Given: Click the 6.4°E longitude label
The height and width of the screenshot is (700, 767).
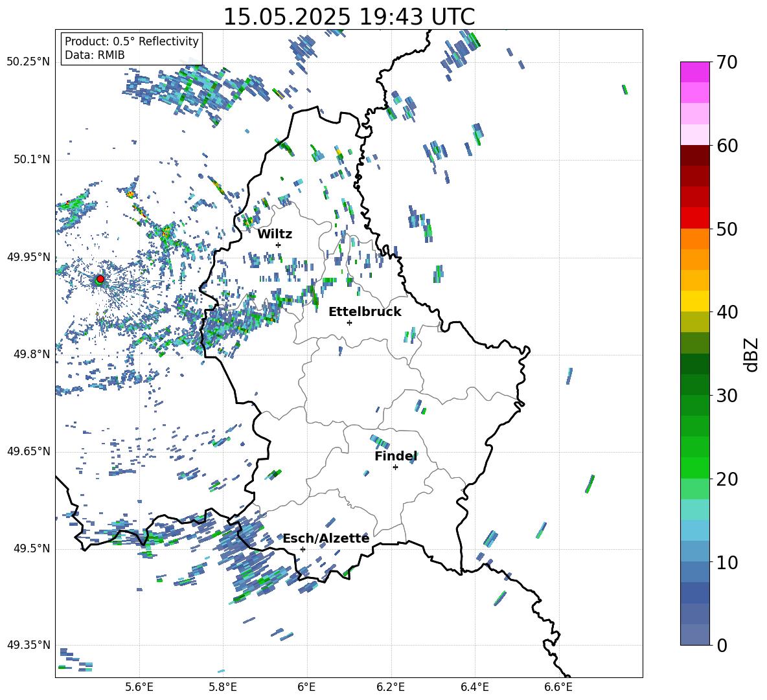Looking at the screenshot, I should [474, 688].
